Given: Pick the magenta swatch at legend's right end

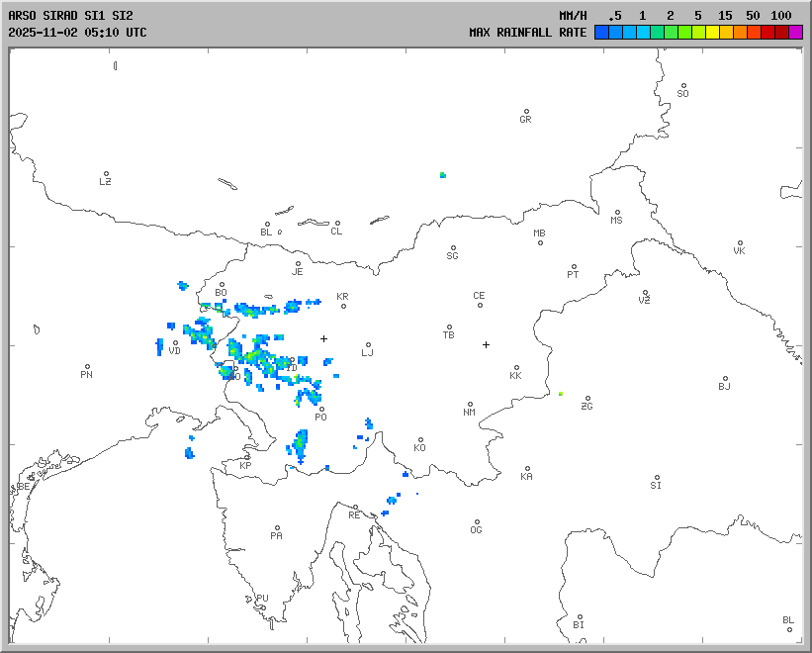Looking at the screenshot, I should point(796,32).
